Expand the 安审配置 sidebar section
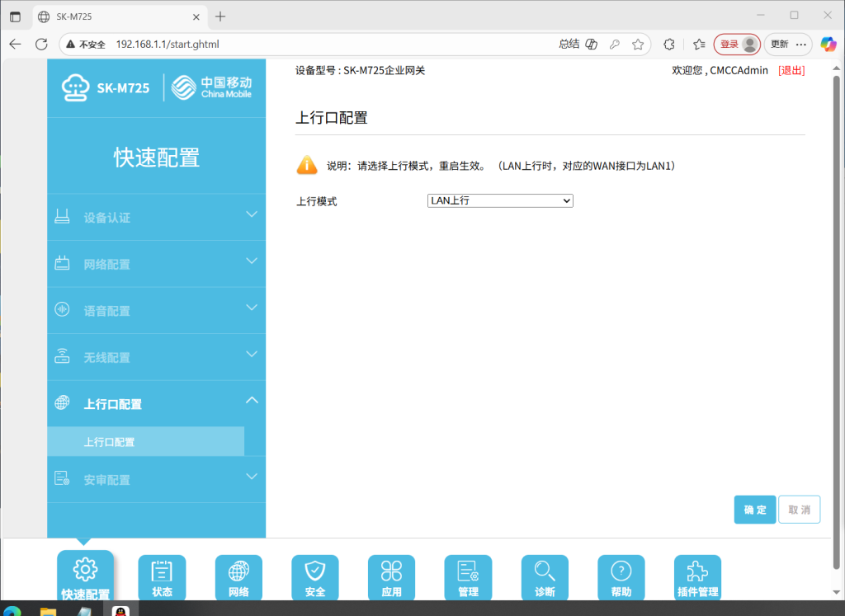Viewport: 845px width, 616px height. (x=156, y=479)
